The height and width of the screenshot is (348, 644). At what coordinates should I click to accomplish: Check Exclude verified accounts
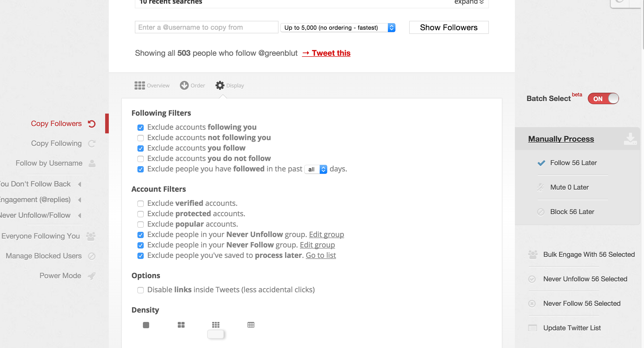(x=141, y=203)
